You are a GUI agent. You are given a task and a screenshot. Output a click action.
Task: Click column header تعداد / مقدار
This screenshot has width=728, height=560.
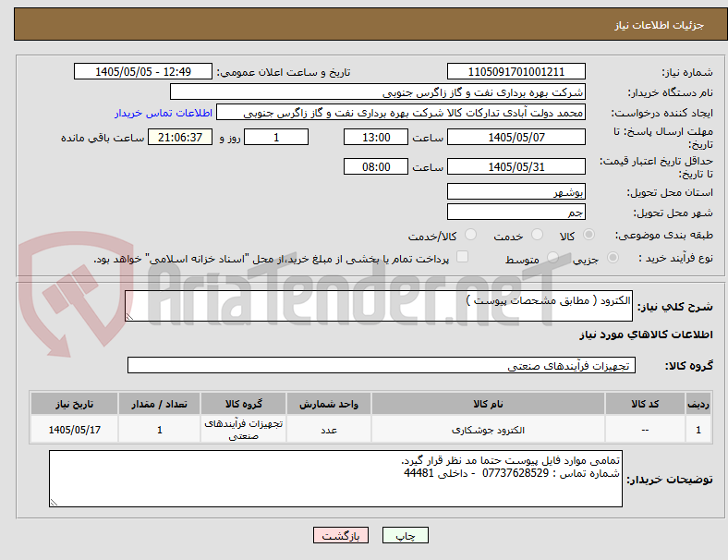pyautogui.click(x=159, y=404)
